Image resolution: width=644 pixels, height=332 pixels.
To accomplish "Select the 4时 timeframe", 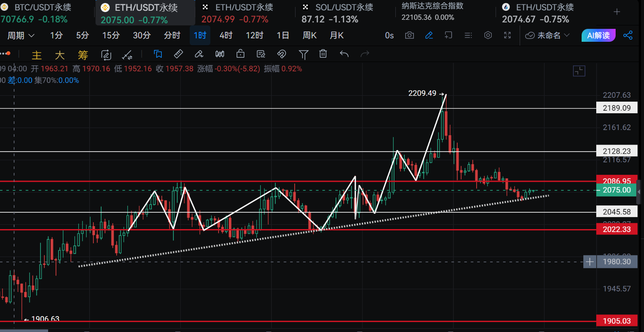I will click(x=226, y=35).
